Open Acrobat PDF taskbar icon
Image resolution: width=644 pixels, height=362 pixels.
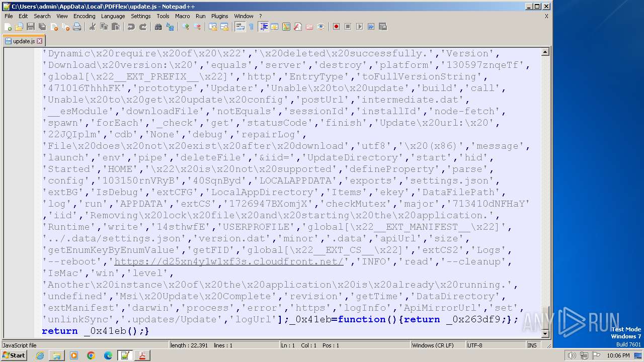point(142,355)
